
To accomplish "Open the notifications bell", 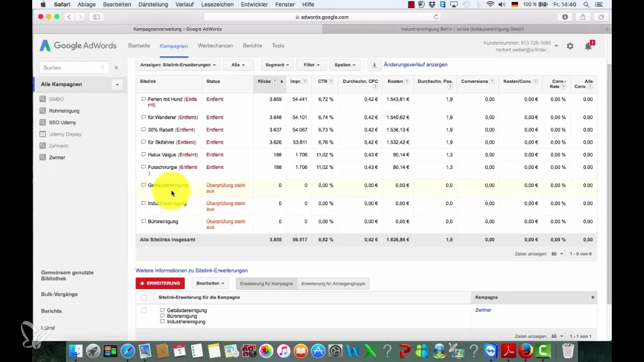I will 588,46.
